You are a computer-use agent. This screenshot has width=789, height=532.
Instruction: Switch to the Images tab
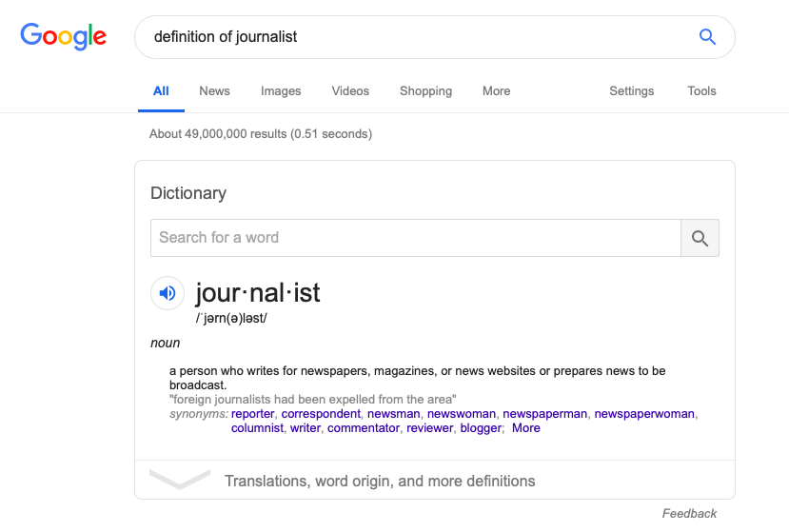[281, 91]
